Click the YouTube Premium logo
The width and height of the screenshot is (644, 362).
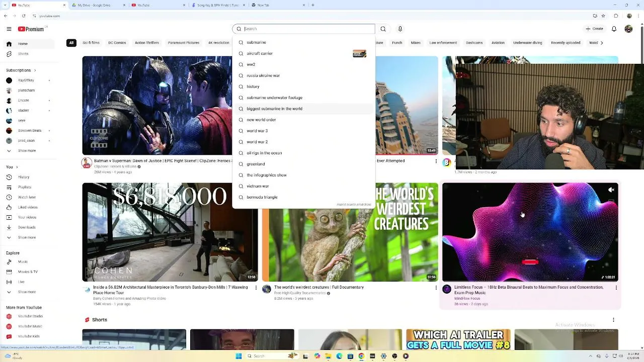tap(31, 29)
